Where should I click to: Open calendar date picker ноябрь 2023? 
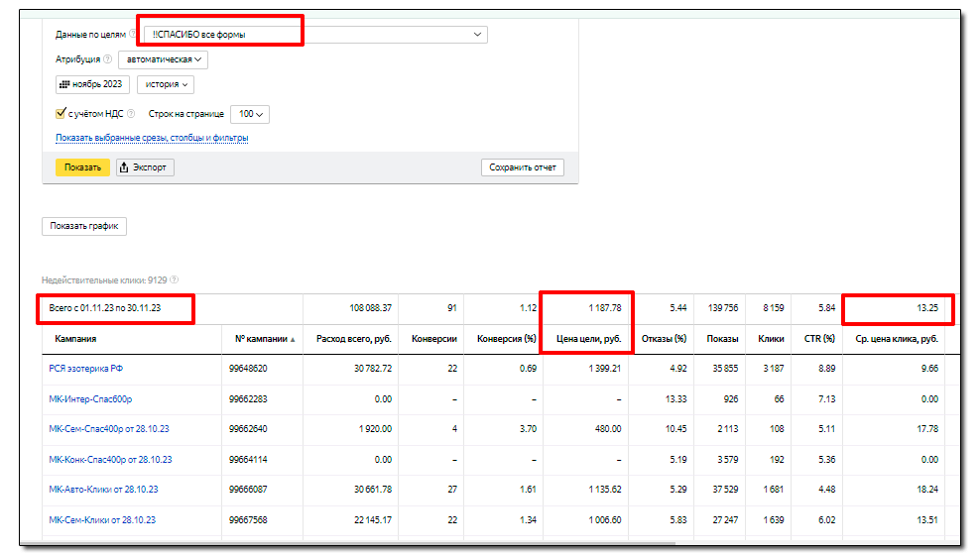click(x=93, y=85)
